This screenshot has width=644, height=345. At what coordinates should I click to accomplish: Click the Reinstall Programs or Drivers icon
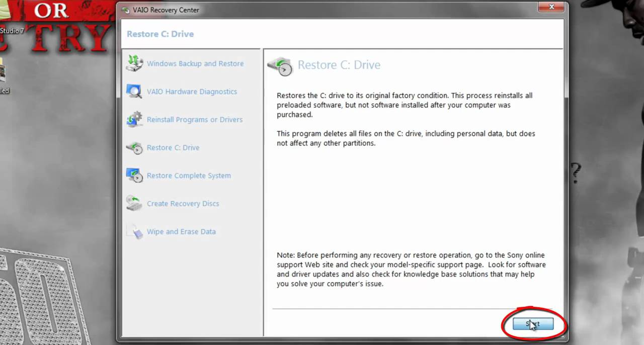tap(134, 120)
